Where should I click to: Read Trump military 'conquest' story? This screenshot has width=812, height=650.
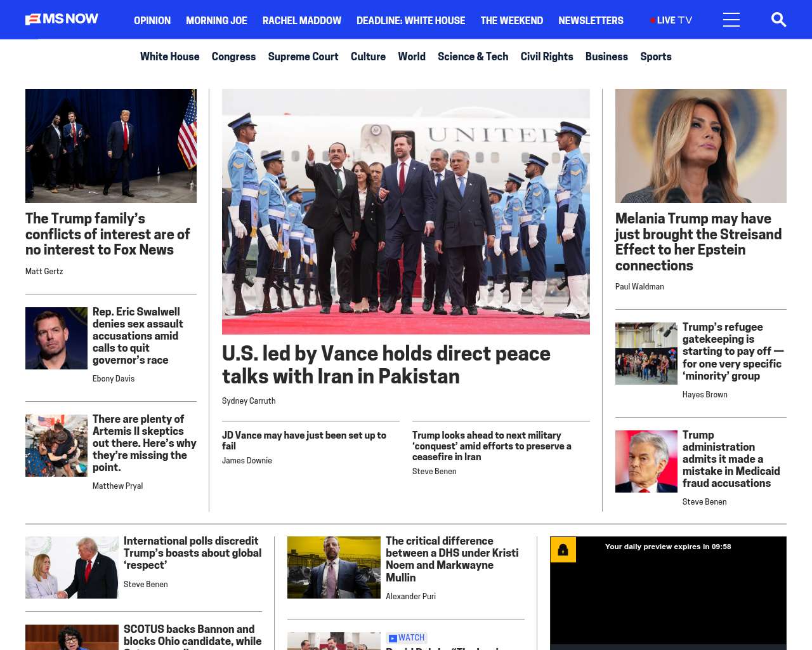coord(492,446)
